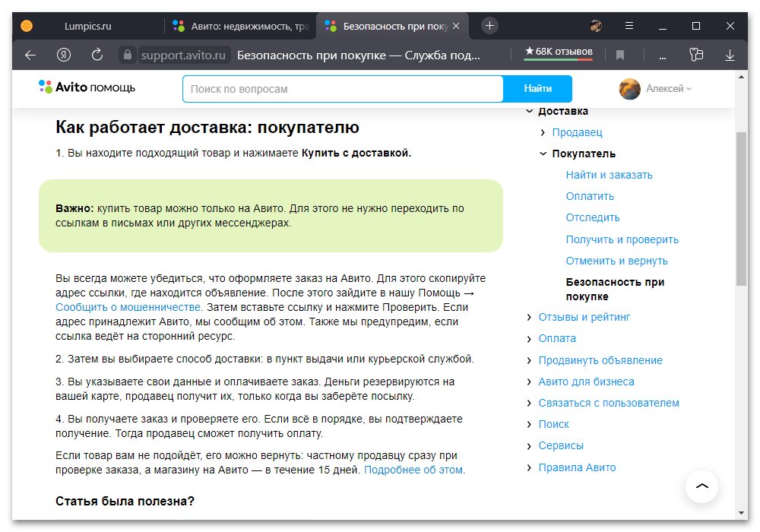Click the round scroll-to-top arrow button
760x532 pixels.
[701, 486]
